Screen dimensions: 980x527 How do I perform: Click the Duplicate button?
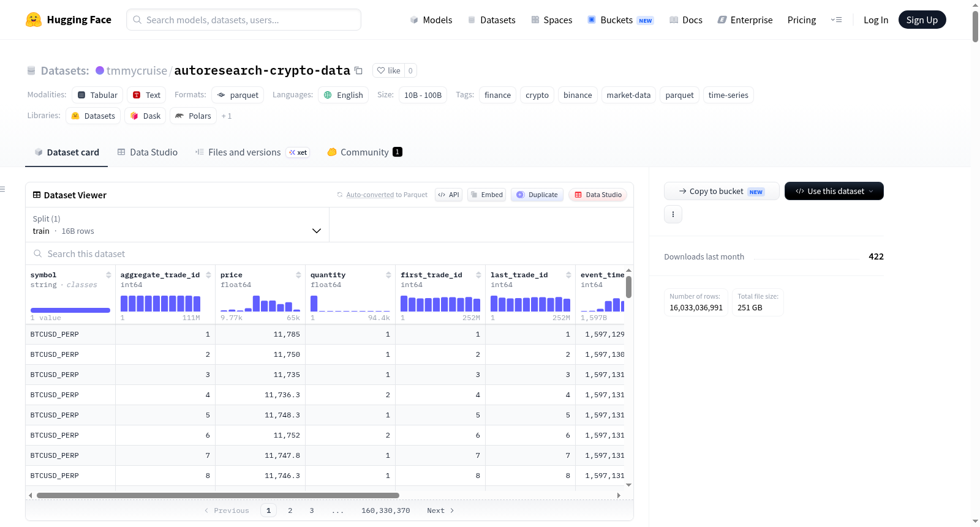point(537,195)
